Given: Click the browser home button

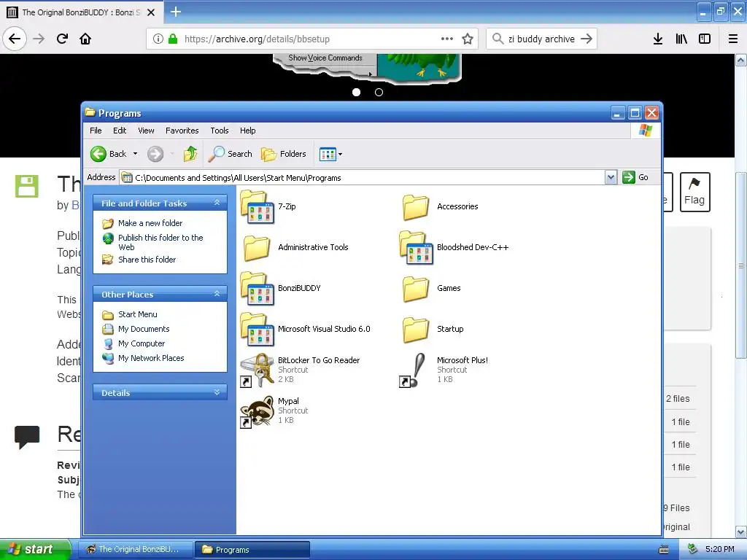Looking at the screenshot, I should click(85, 39).
